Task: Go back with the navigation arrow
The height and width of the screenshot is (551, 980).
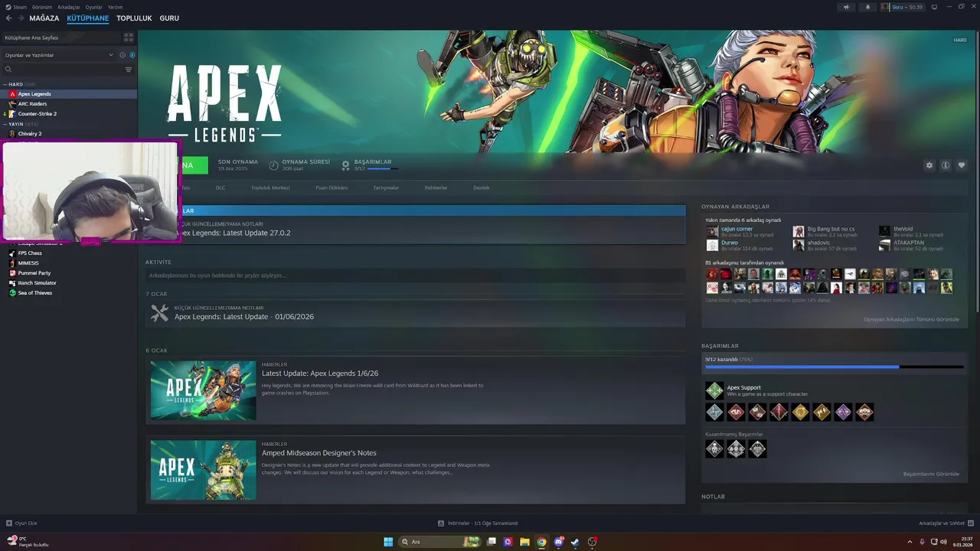Action: point(8,18)
